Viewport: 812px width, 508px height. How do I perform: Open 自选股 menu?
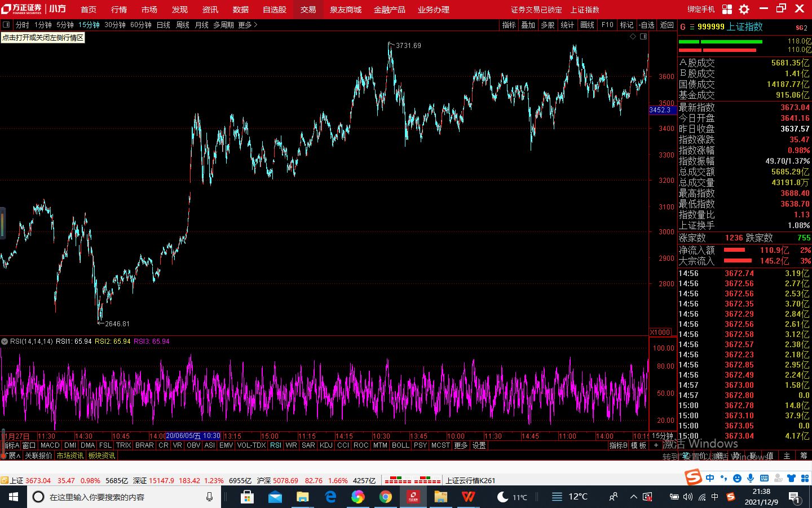[x=275, y=10]
